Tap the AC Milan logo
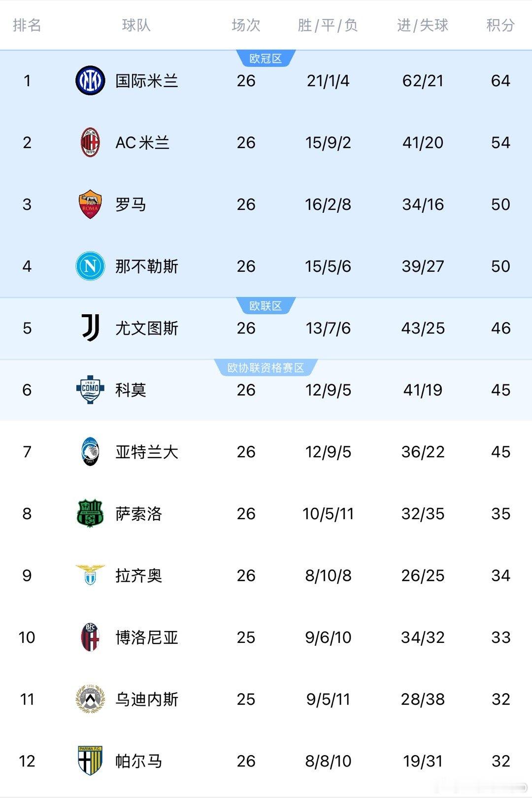Viewport: 532px width, 798px height. tap(90, 142)
